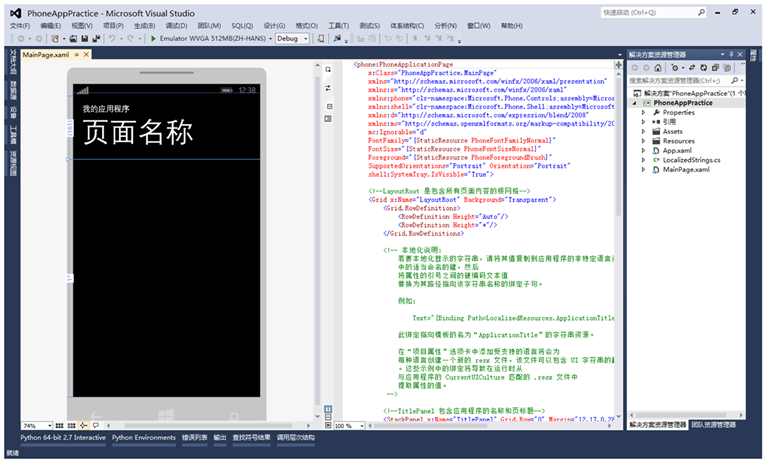Click the Undo arrow in toolbar
The width and height of the screenshot is (770, 467).
point(112,39)
